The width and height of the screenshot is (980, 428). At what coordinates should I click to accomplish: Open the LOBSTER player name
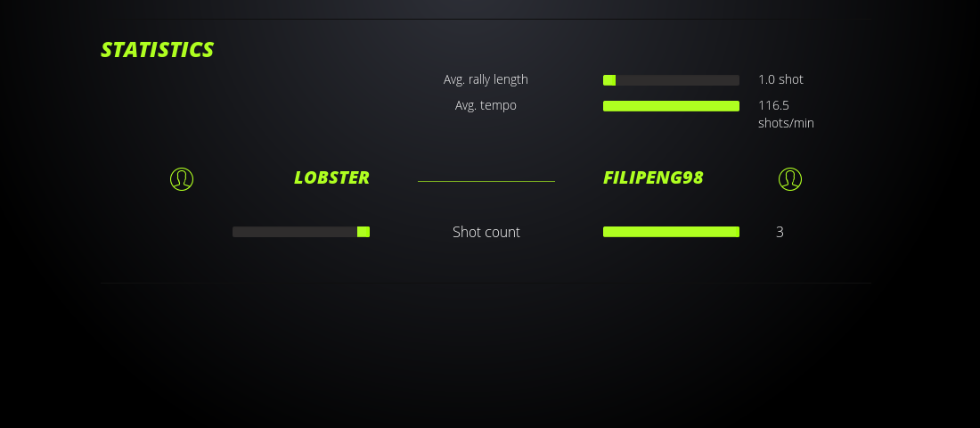[331, 177]
